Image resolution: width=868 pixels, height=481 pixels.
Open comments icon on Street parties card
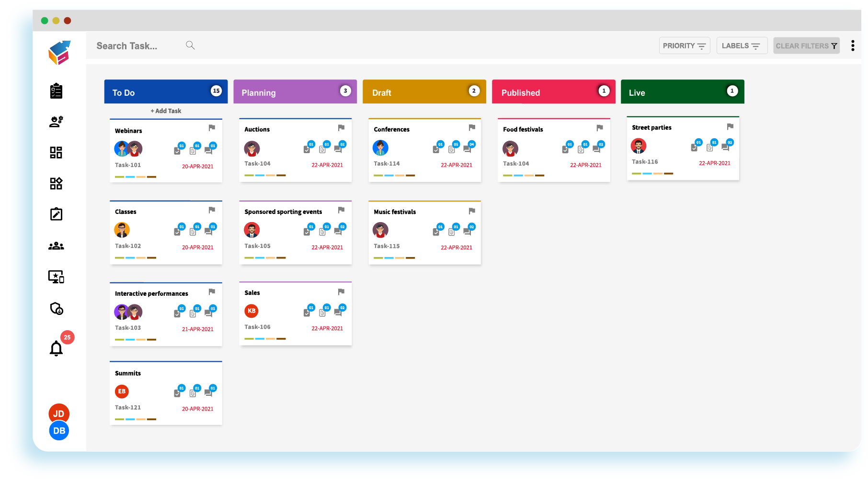click(725, 147)
